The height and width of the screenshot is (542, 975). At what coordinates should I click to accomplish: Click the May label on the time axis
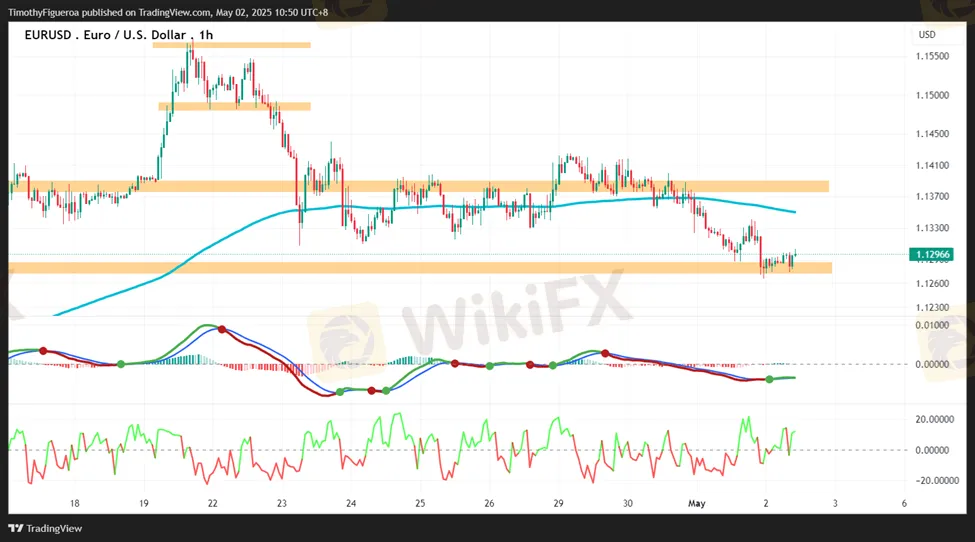coord(697,504)
